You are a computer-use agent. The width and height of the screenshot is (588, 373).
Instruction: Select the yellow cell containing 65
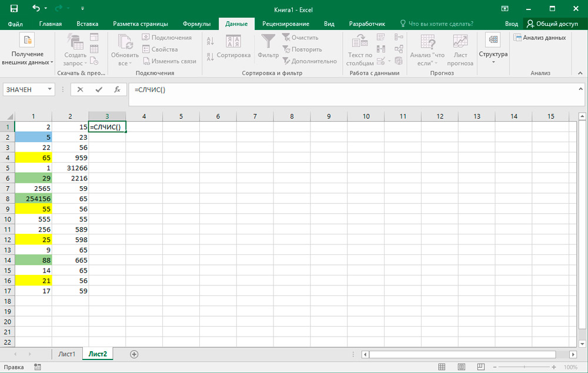pos(34,158)
